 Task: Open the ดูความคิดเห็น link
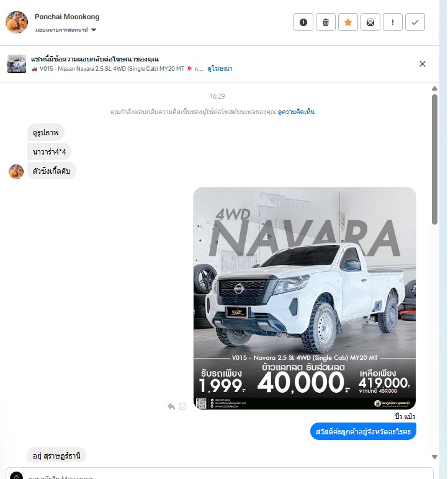tap(296, 112)
